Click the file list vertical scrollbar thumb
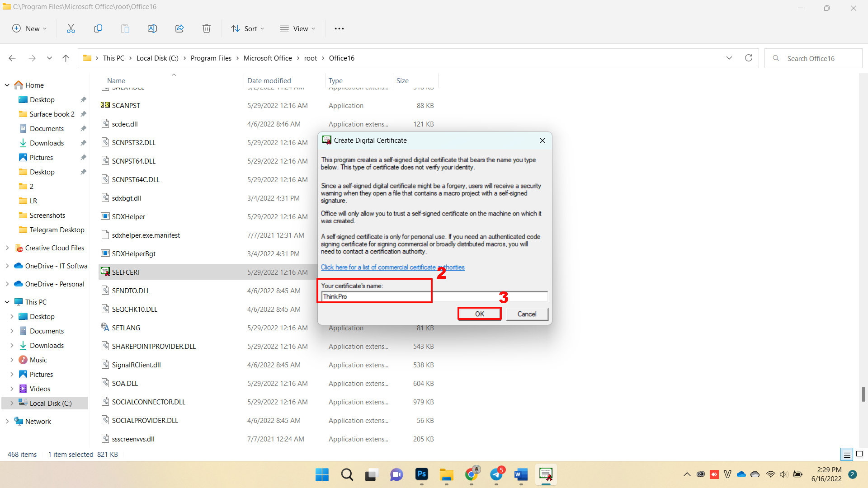Screen dimensions: 868x488 pyautogui.click(x=863, y=394)
